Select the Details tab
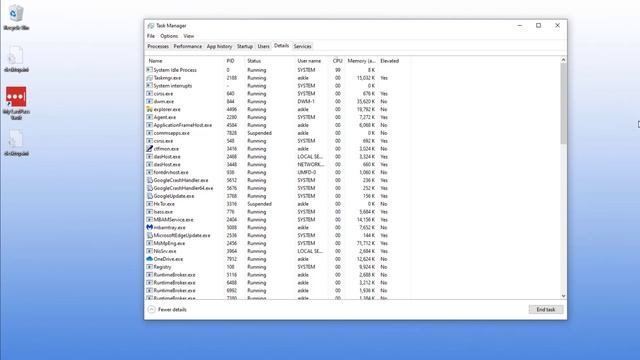Image resolution: width=640 pixels, height=360 pixels. click(x=281, y=46)
